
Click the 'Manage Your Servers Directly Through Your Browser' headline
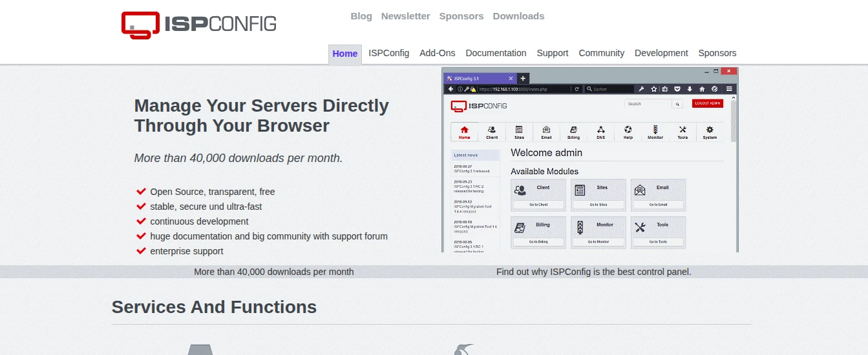pos(261,116)
